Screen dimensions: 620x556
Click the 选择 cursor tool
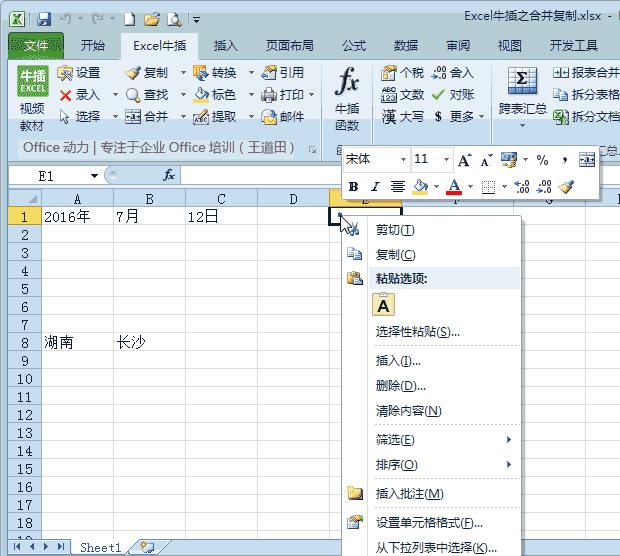tap(79, 117)
